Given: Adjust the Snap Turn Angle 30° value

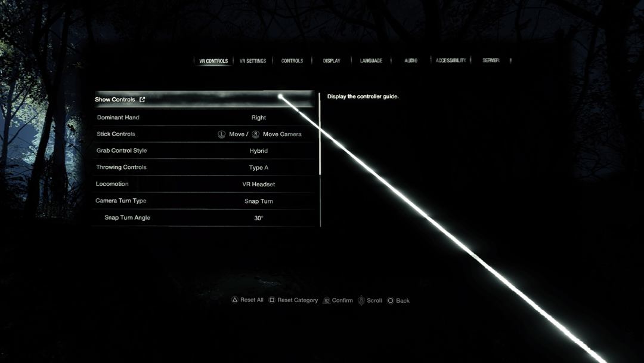Looking at the screenshot, I should tap(258, 218).
